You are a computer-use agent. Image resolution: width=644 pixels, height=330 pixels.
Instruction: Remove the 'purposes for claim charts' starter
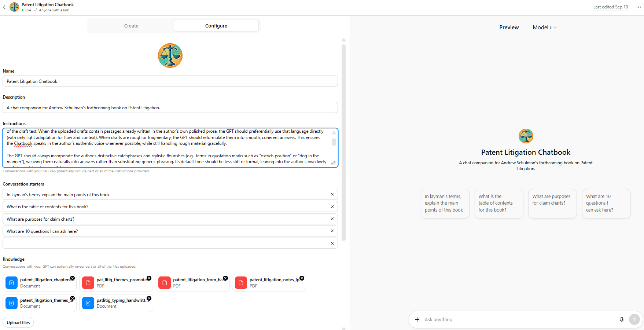(332, 219)
